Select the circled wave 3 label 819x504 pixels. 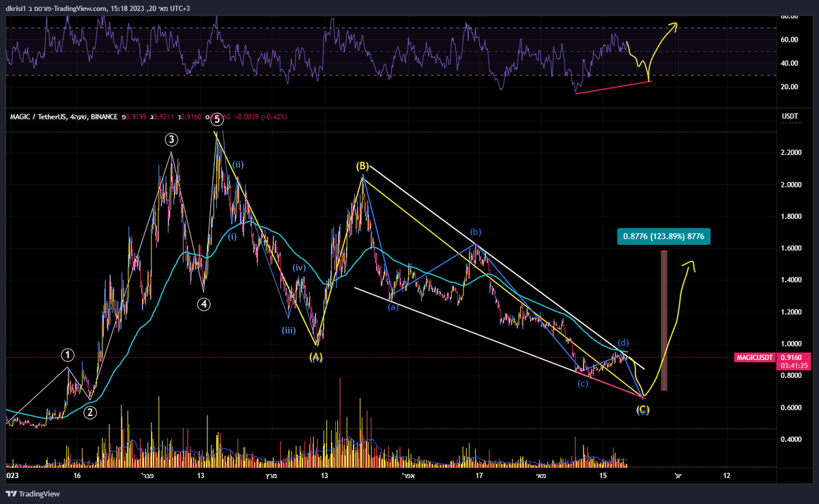(171, 140)
